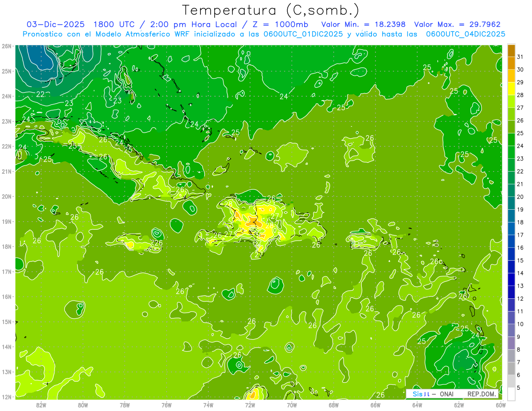Click the '20N' latitude axis label

[x=7, y=196]
